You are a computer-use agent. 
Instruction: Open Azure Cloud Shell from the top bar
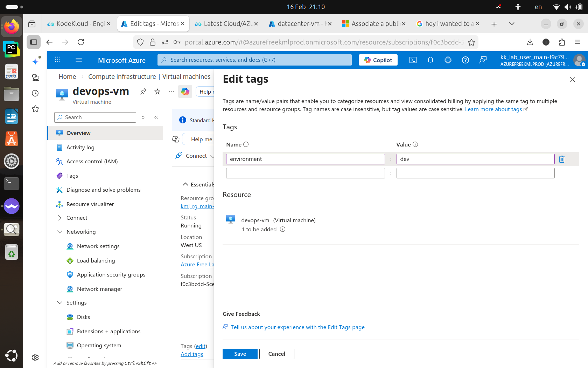413,60
